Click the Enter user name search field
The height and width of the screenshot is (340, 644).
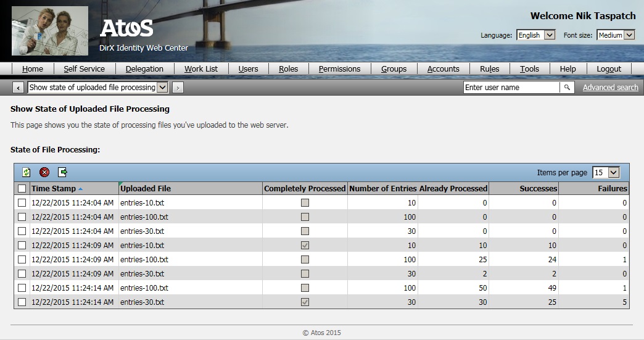pos(511,88)
